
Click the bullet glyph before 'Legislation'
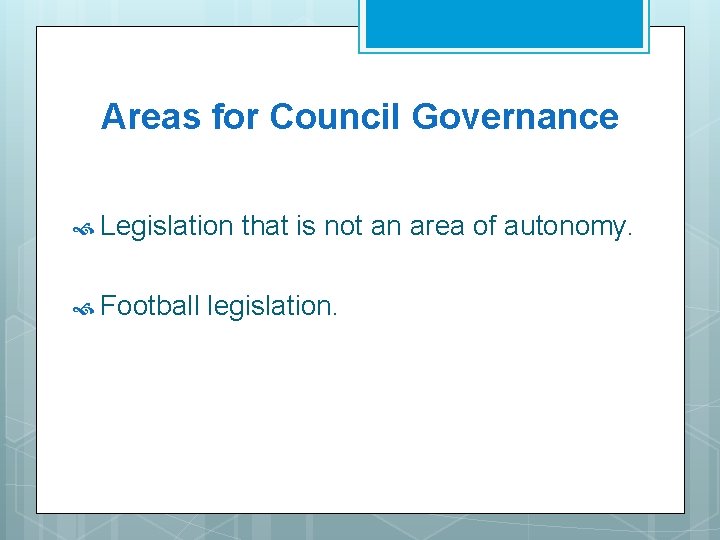tap(84, 229)
